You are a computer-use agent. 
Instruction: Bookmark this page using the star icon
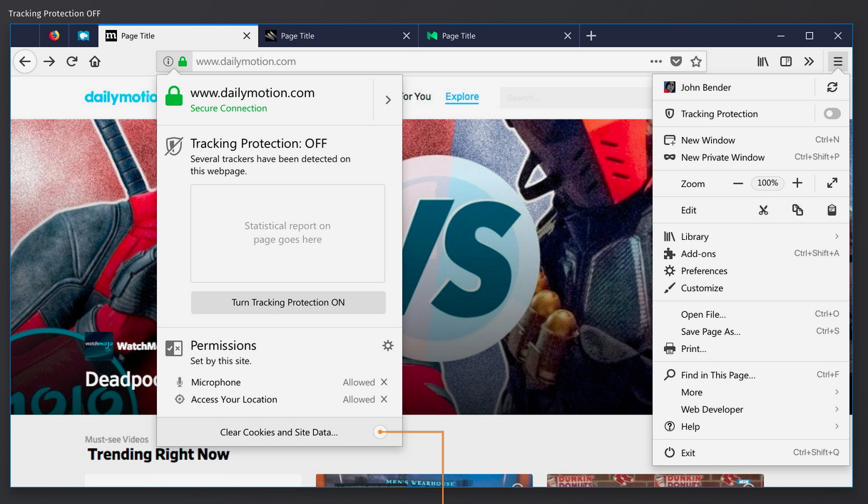coord(696,61)
